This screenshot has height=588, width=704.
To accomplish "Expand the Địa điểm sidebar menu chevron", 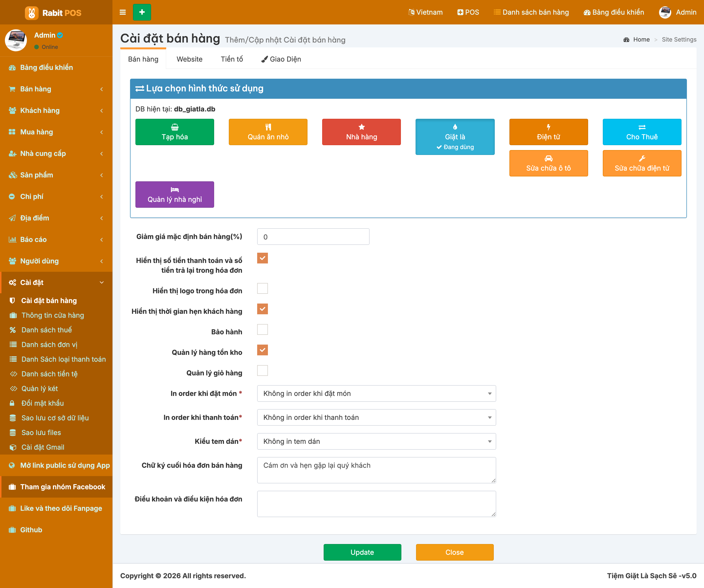I will point(102,218).
